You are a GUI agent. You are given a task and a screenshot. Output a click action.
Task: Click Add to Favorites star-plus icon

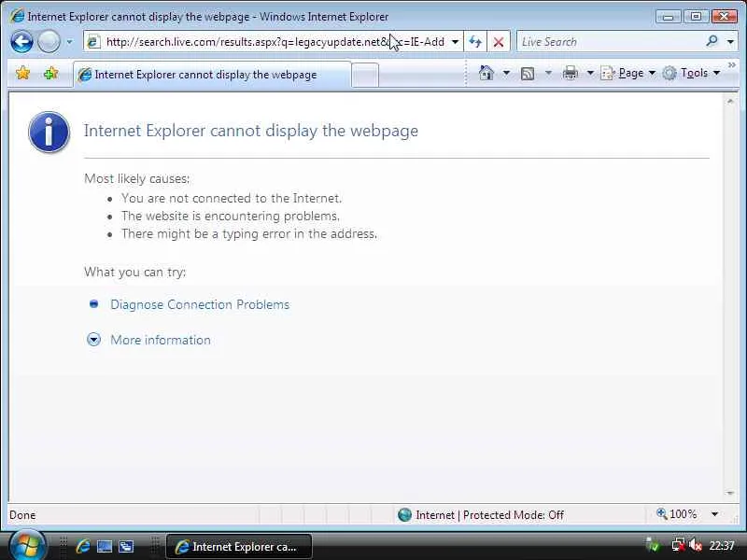(51, 74)
